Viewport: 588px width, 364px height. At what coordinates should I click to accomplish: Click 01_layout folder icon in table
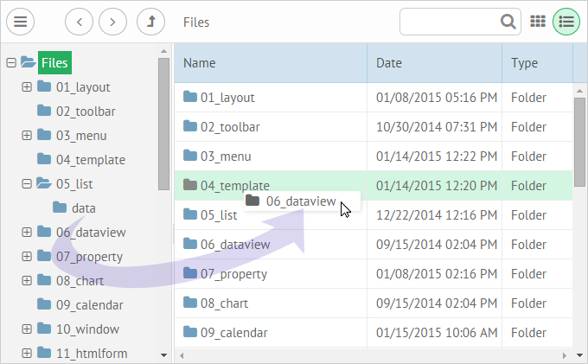click(x=190, y=96)
